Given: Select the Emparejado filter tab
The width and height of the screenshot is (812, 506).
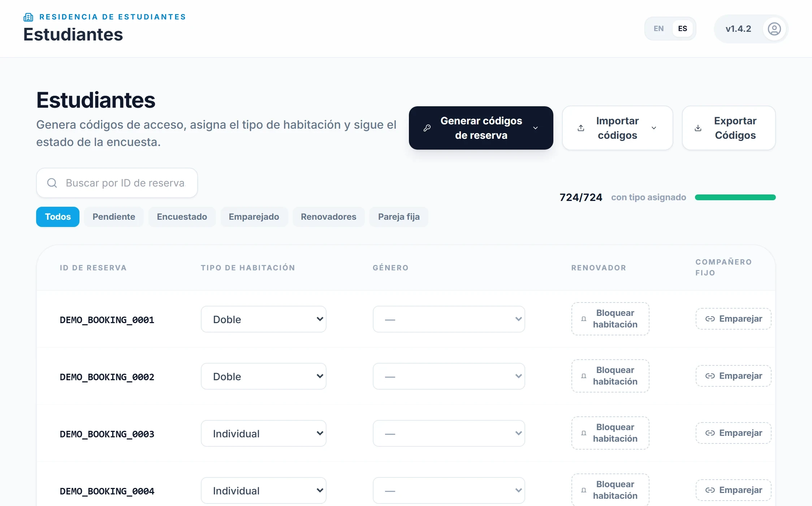Looking at the screenshot, I should coord(254,217).
